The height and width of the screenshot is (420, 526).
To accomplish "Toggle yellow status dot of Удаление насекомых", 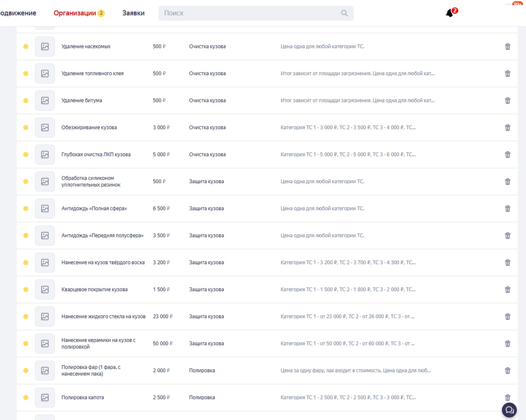I will click(26, 47).
